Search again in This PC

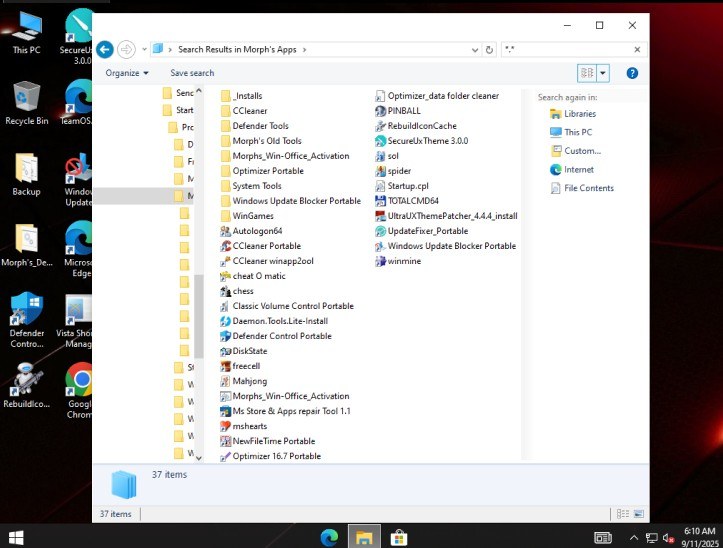click(571, 132)
